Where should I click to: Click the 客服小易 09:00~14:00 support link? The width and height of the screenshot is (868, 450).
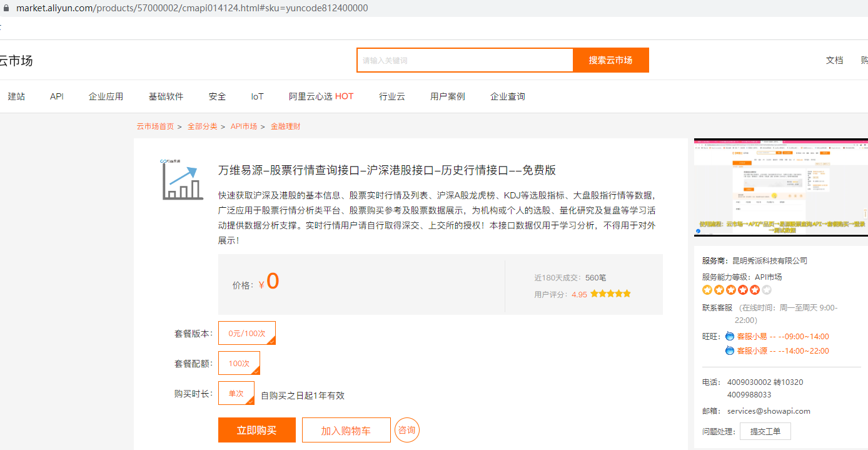pos(783,336)
